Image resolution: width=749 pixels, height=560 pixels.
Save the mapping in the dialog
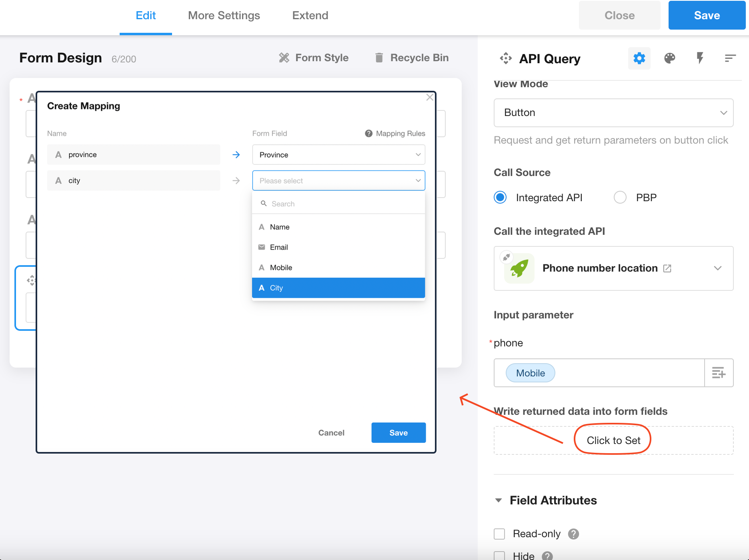[x=399, y=433]
